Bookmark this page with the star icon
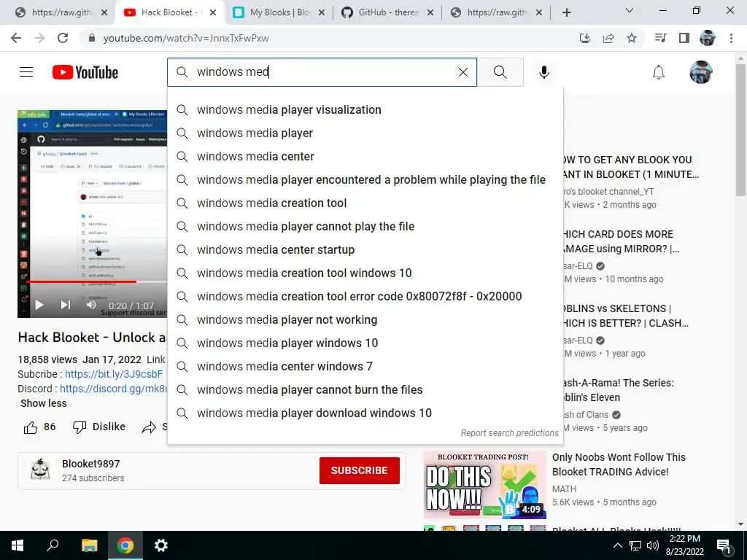Image resolution: width=747 pixels, height=560 pixels. (x=632, y=38)
